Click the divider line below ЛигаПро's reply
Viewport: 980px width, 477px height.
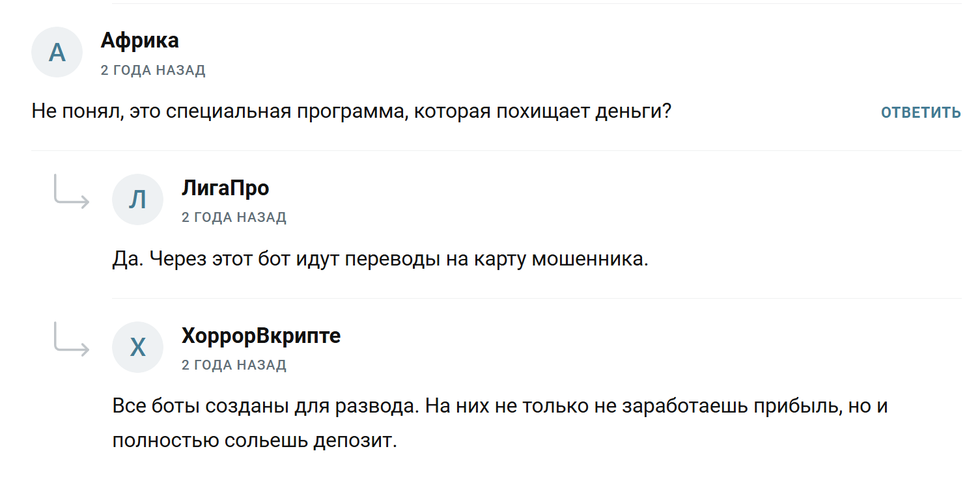point(537,299)
